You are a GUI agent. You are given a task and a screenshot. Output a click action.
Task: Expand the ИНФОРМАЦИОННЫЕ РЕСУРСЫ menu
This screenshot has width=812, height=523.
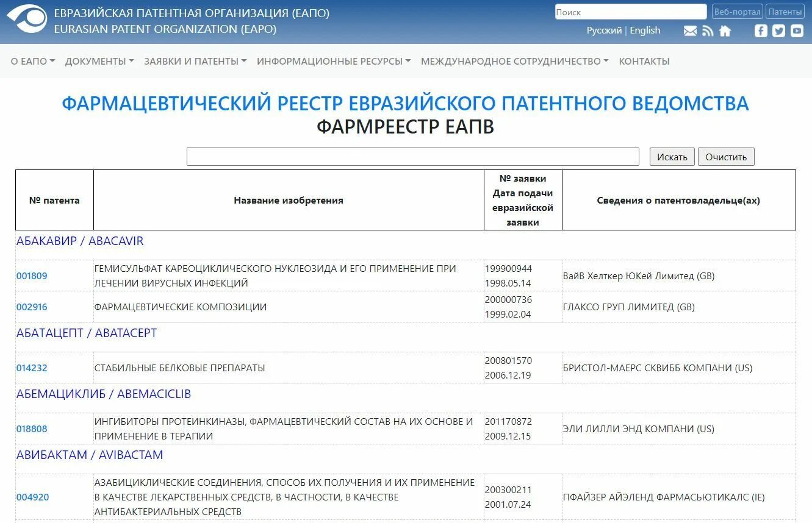tap(334, 61)
